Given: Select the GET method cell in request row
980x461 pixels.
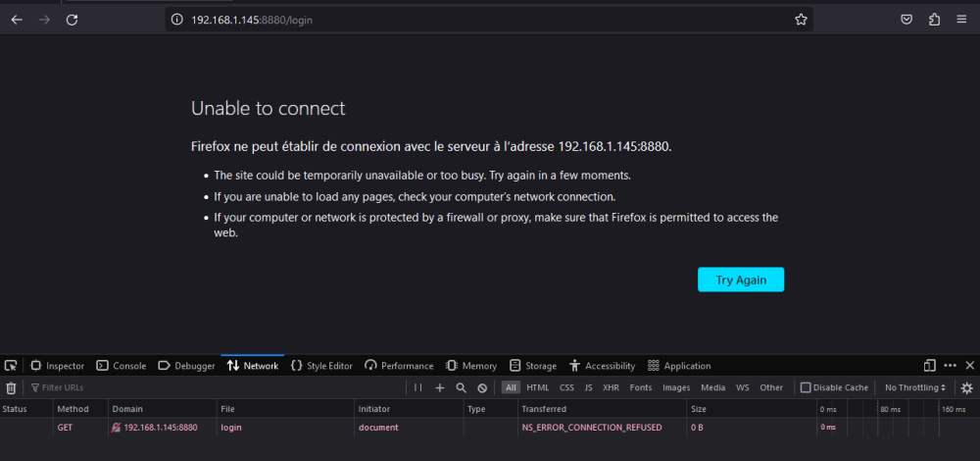Looking at the screenshot, I should [x=65, y=428].
